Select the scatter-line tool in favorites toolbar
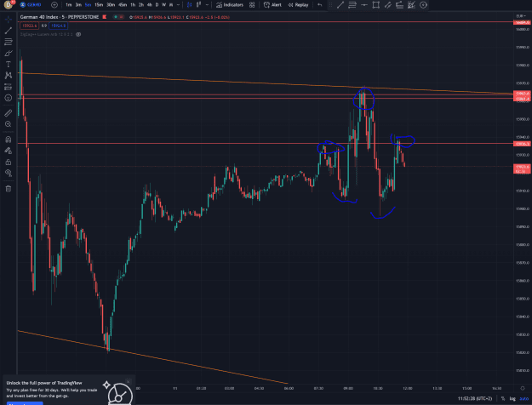This screenshot has height=405, width=532. 411,5
